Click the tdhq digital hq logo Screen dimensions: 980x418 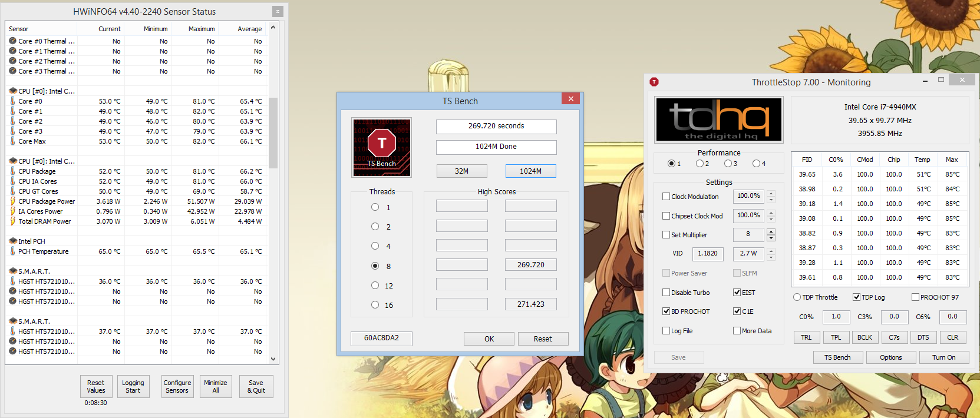click(719, 120)
